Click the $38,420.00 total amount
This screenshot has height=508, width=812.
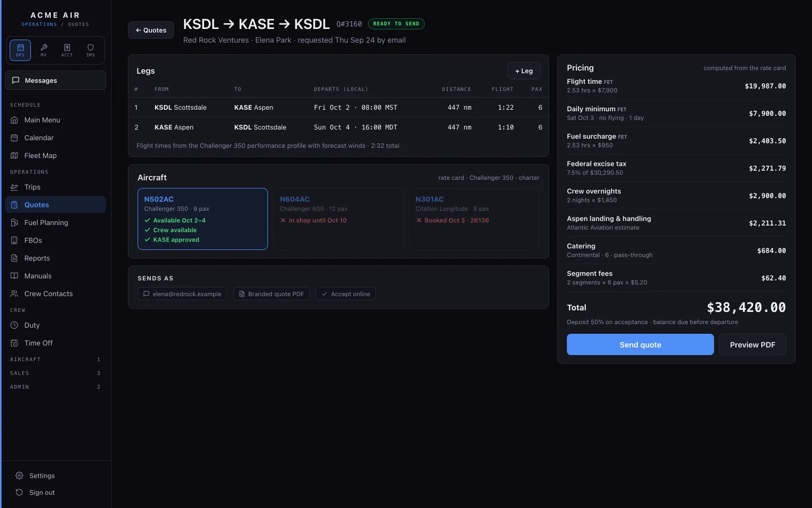coord(747,307)
